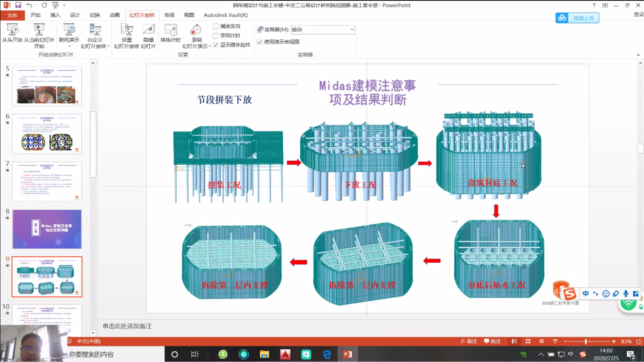Open ribbon display options button
This screenshot has height=362, width=644.
[605, 5]
